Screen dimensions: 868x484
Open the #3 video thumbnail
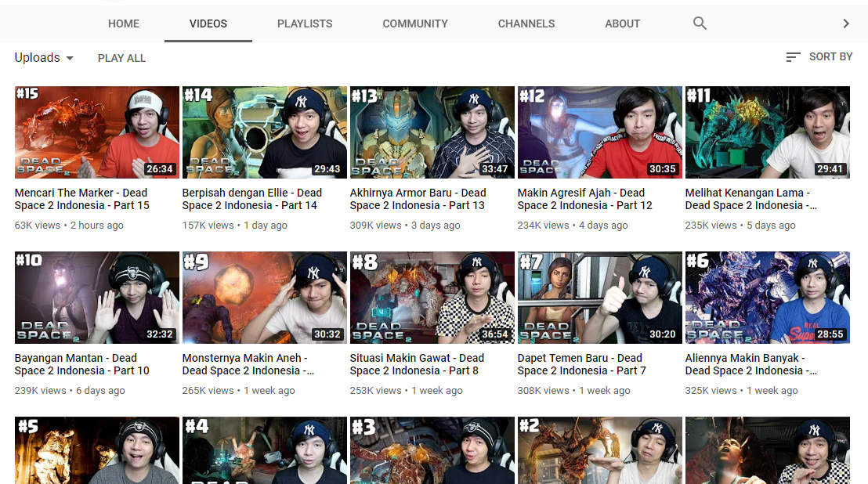pos(432,450)
